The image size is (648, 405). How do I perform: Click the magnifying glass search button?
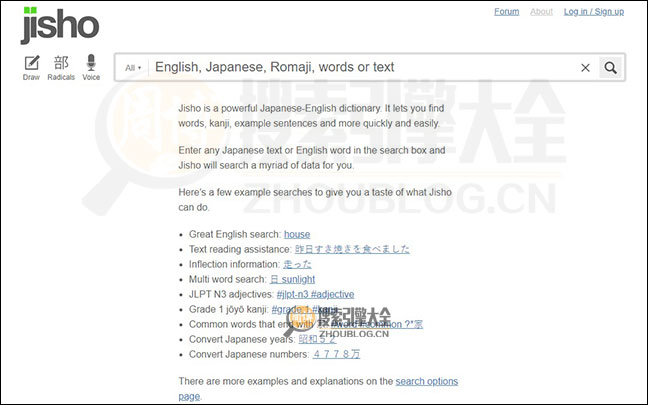611,68
